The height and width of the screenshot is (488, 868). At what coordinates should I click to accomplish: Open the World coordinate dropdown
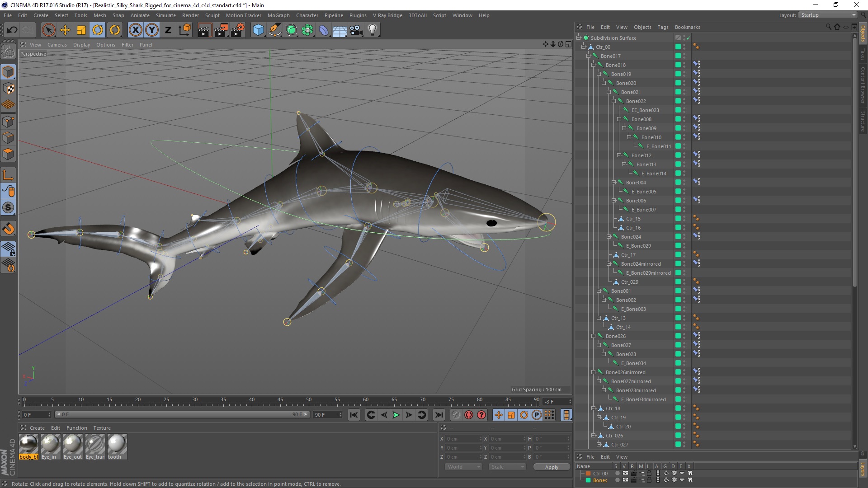[x=464, y=467]
